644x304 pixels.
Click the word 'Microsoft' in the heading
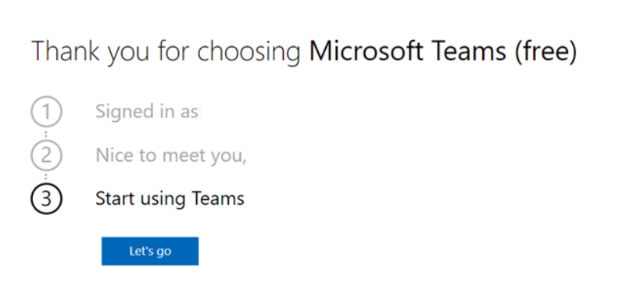click(366, 51)
